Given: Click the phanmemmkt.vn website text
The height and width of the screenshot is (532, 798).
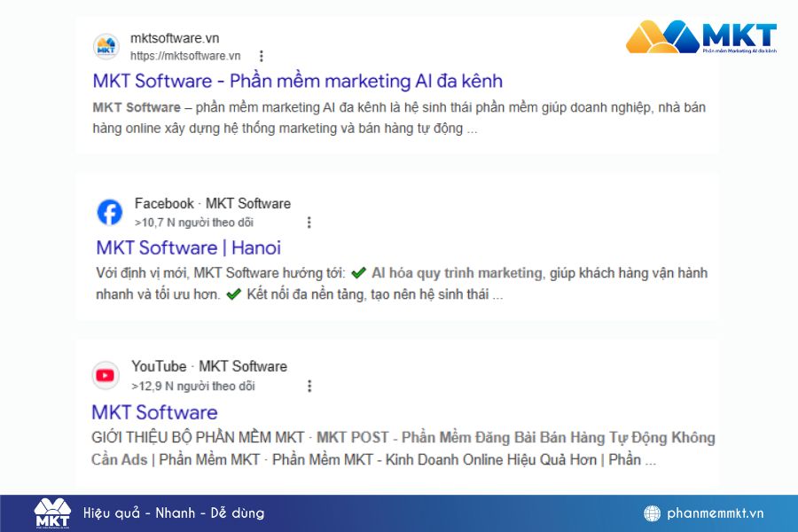Looking at the screenshot, I should (715, 513).
